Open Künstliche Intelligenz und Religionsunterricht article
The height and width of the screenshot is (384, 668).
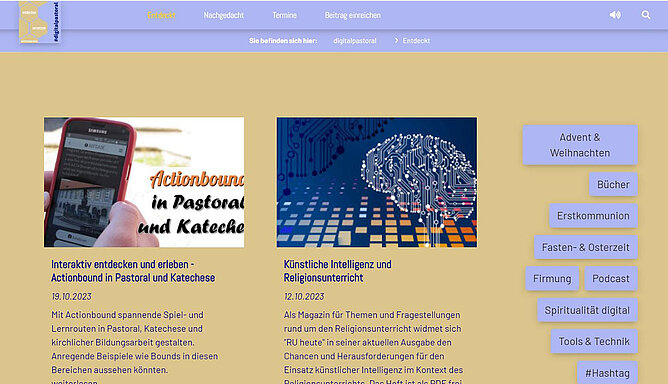click(337, 271)
